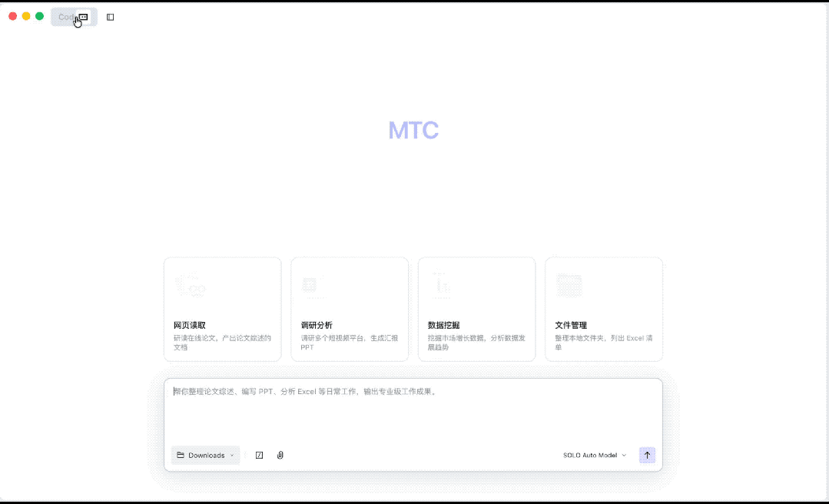Click the MTC title heading
The height and width of the screenshot is (504, 829).
point(414,130)
